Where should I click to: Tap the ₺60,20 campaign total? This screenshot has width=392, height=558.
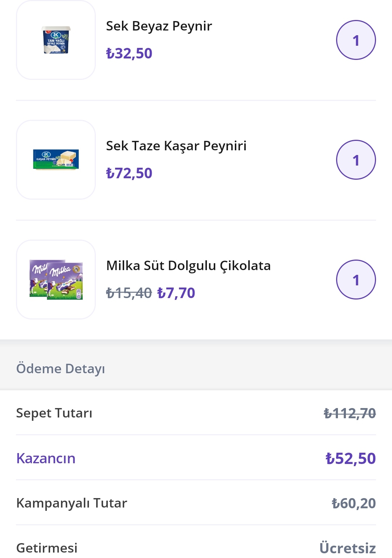coord(354,504)
